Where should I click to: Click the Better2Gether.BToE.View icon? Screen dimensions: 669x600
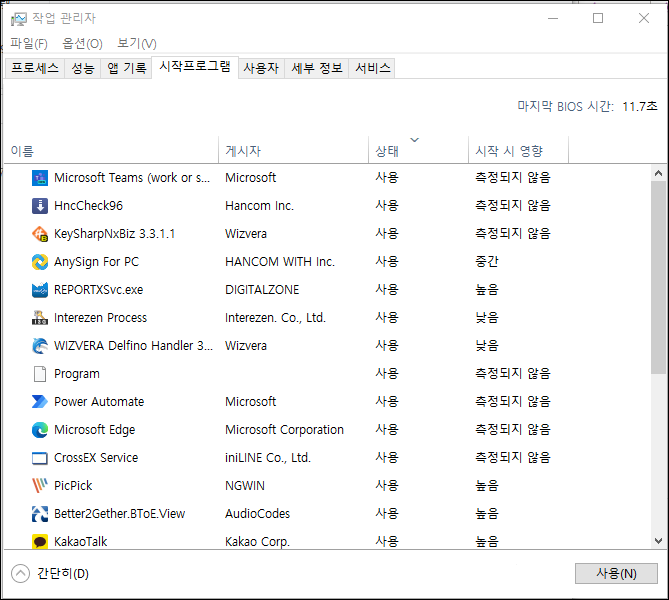tap(40, 514)
